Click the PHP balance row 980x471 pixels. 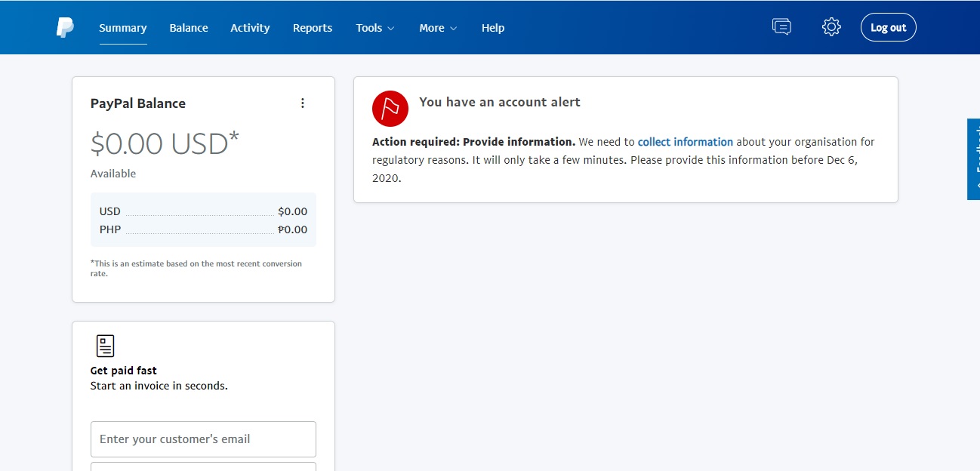point(203,229)
